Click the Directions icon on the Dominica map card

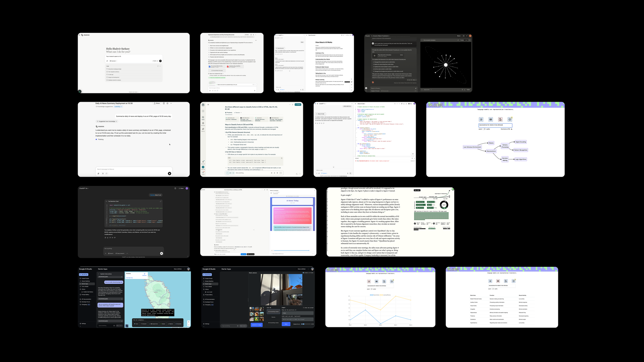tap(145, 274)
